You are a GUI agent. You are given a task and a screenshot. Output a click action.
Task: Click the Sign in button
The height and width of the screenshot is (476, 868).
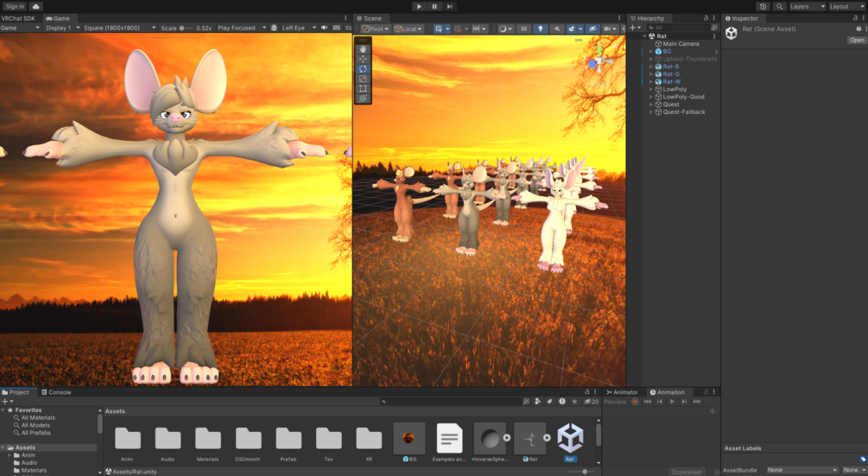click(x=15, y=6)
